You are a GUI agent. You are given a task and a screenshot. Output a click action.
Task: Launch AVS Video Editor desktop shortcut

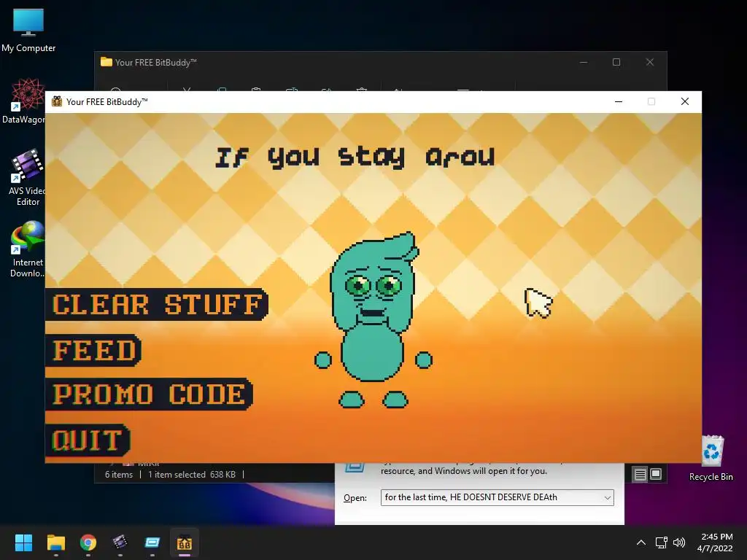[x=27, y=177]
